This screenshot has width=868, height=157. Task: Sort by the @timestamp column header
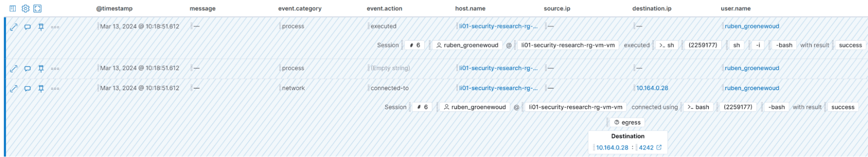(114, 9)
